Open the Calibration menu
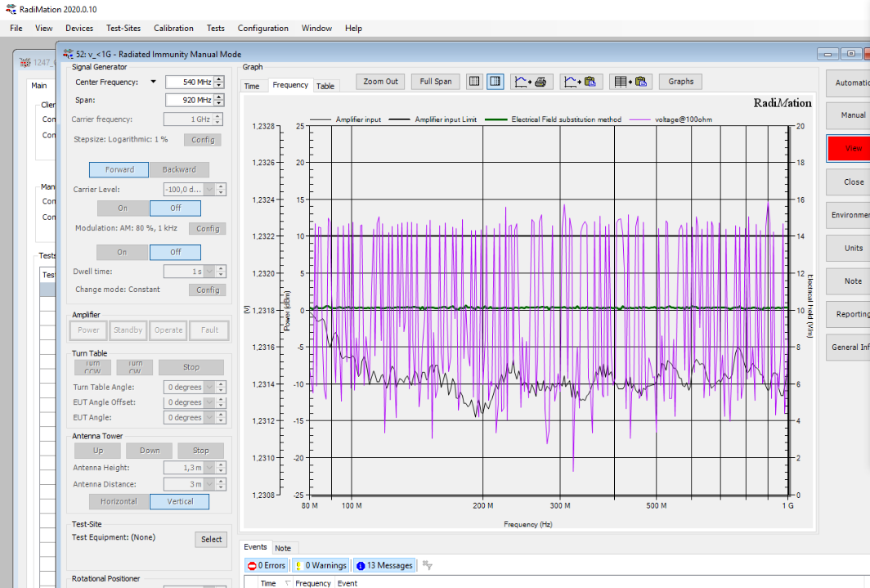This screenshot has width=870, height=588. (x=173, y=29)
